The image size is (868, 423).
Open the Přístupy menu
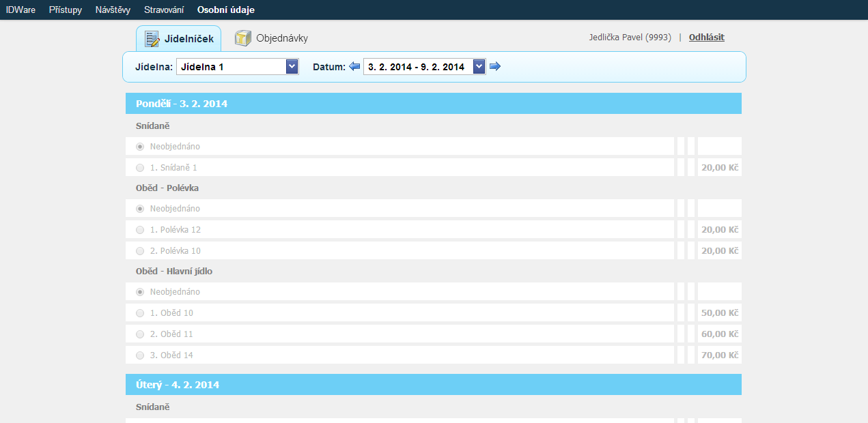[66, 10]
